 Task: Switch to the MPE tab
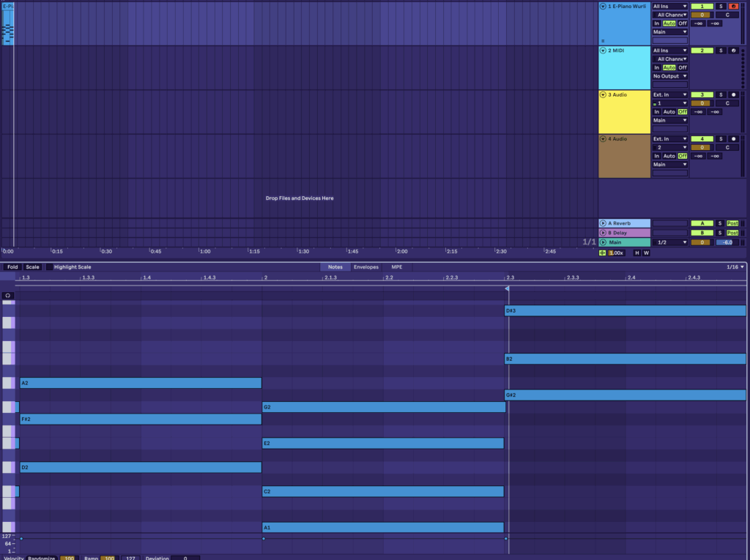(x=396, y=267)
